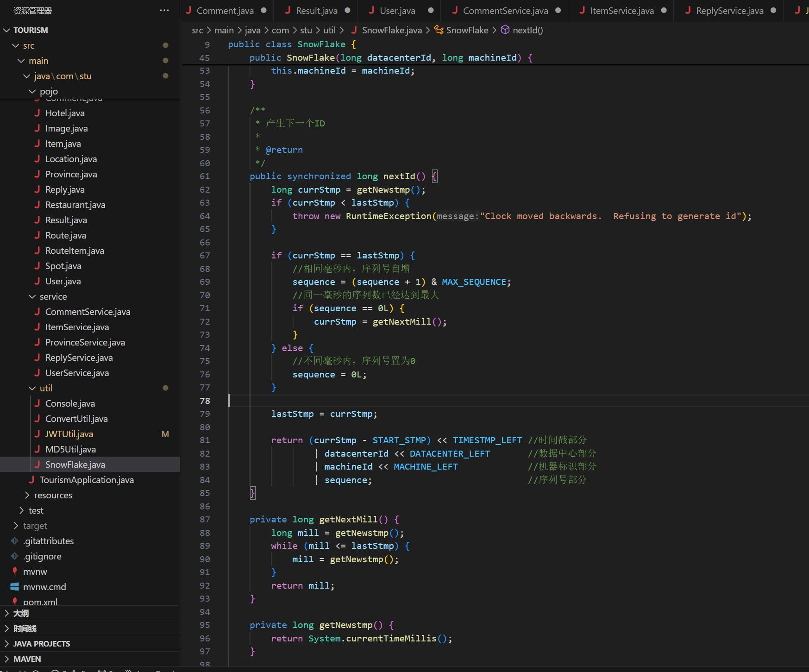Click the Windows icon beside mvnw.cmd
The image size is (809, 672).
coord(15,587)
